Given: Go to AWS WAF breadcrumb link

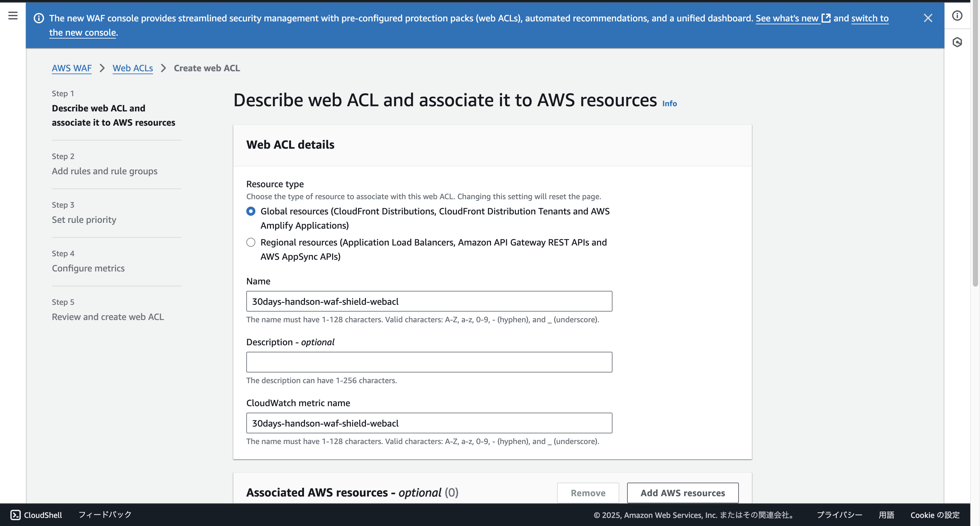Looking at the screenshot, I should pyautogui.click(x=72, y=68).
